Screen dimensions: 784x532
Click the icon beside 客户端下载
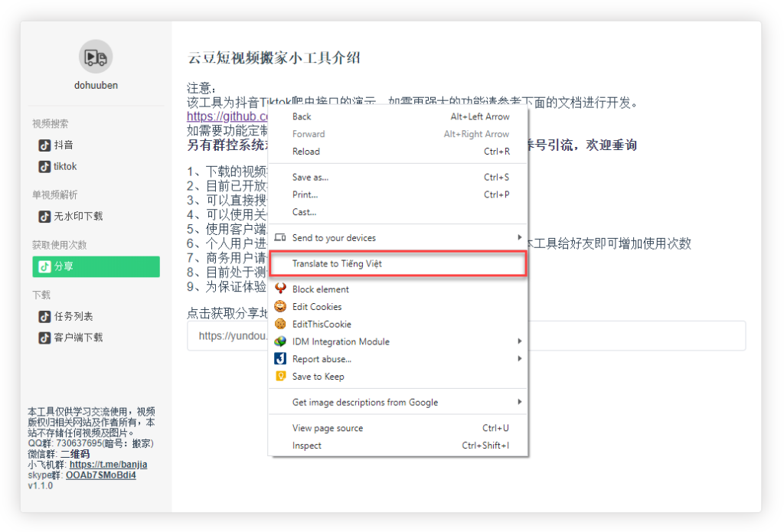(x=44, y=338)
